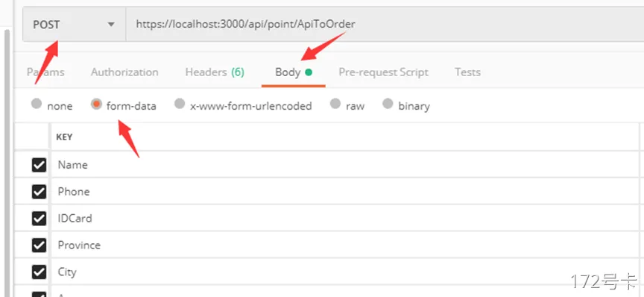The image size is (644, 297).
Task: Open the POST method dropdown
Action: (74, 25)
